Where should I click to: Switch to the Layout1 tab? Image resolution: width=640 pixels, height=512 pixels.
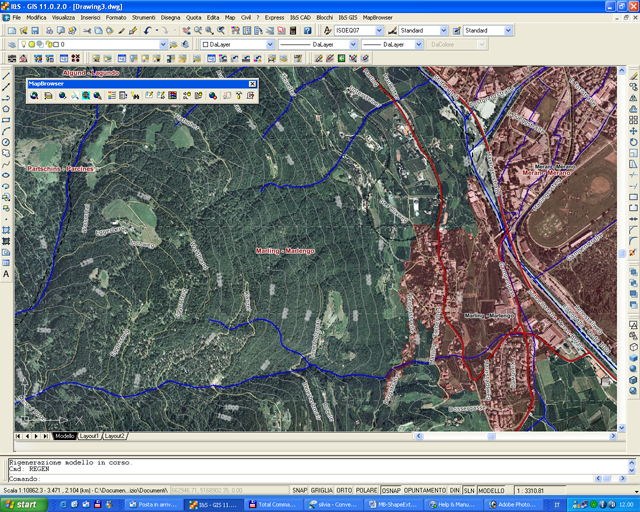90,436
